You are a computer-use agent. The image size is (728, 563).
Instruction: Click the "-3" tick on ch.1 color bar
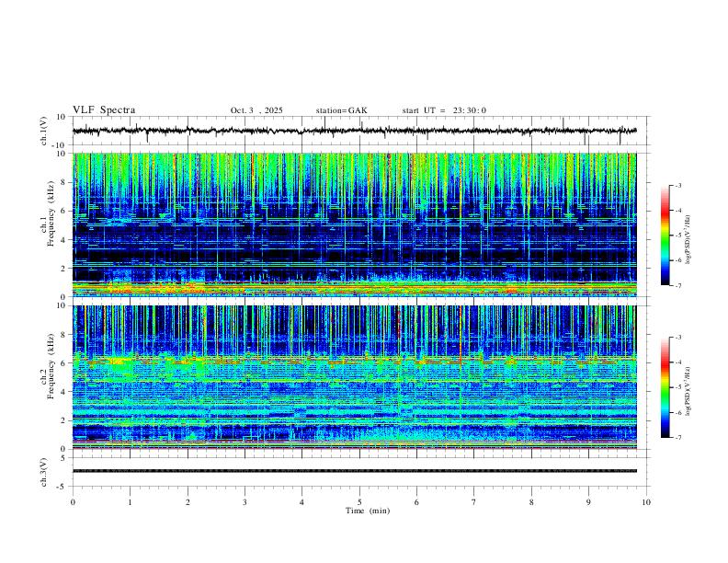click(x=678, y=185)
